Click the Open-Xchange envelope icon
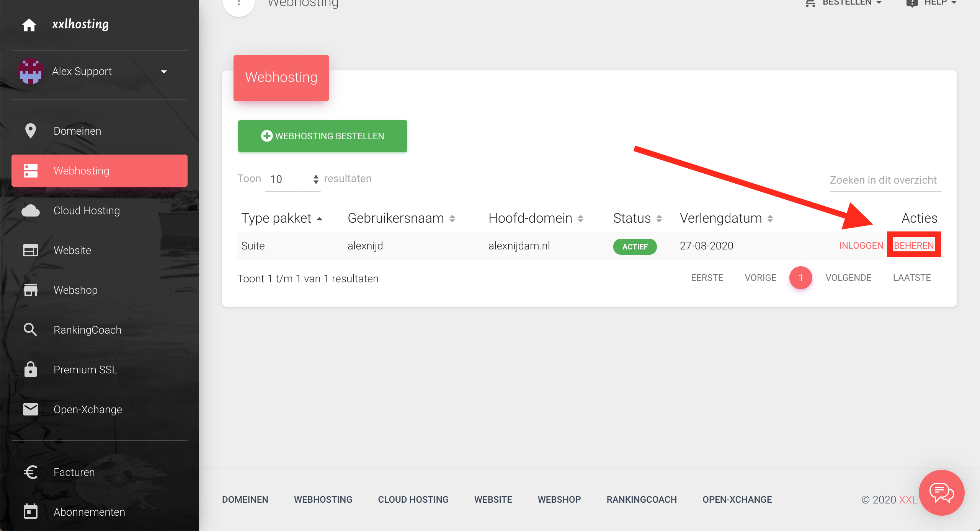This screenshot has height=531, width=980. [x=31, y=409]
